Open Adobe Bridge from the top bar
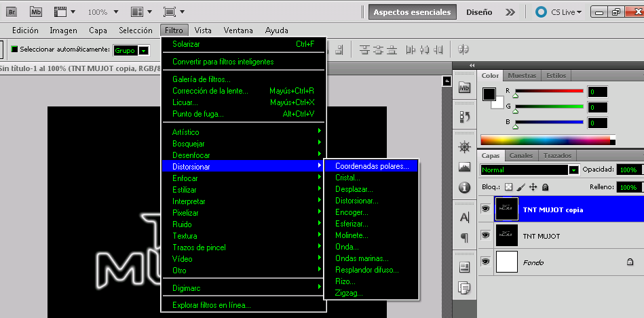This screenshot has width=644, height=318. pyautogui.click(x=12, y=12)
